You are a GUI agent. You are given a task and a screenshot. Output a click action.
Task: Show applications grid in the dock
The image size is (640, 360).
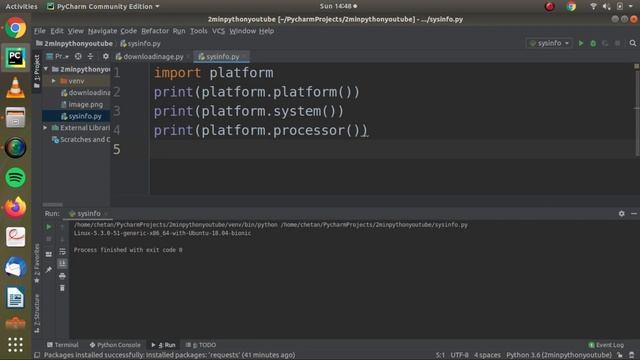pos(15,345)
